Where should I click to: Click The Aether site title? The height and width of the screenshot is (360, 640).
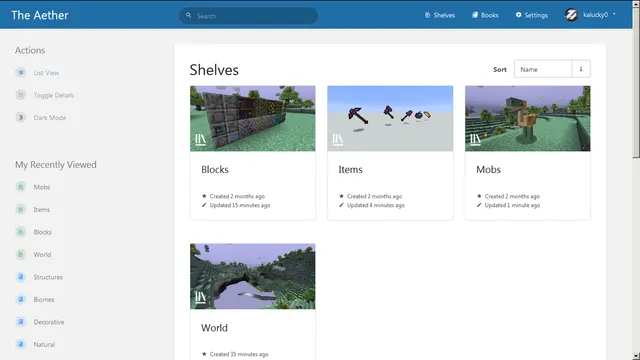point(40,15)
